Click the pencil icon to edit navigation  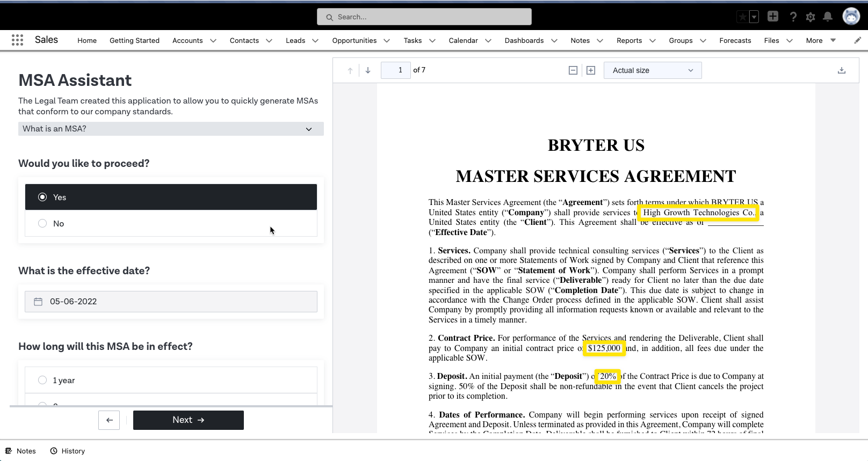pos(858,40)
